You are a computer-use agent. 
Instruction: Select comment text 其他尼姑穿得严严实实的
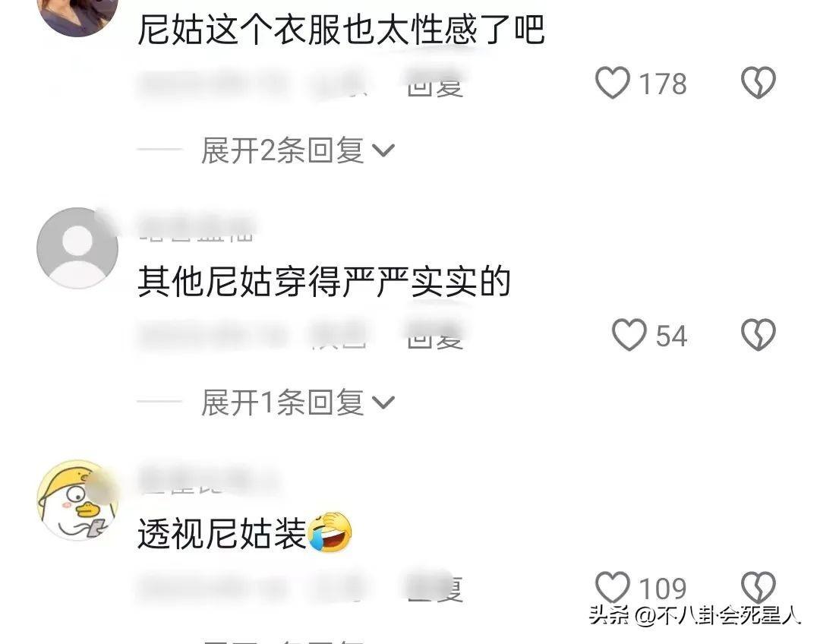323,282
